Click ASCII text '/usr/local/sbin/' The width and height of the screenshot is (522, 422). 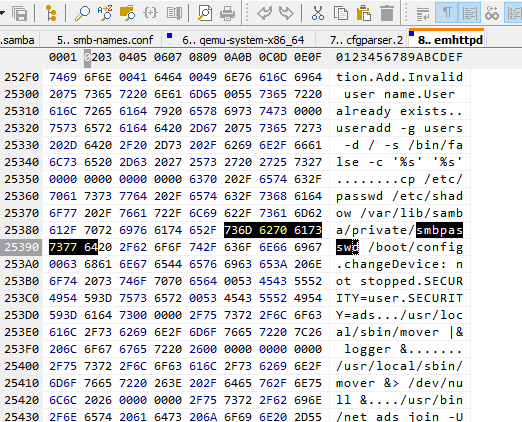tap(399, 366)
